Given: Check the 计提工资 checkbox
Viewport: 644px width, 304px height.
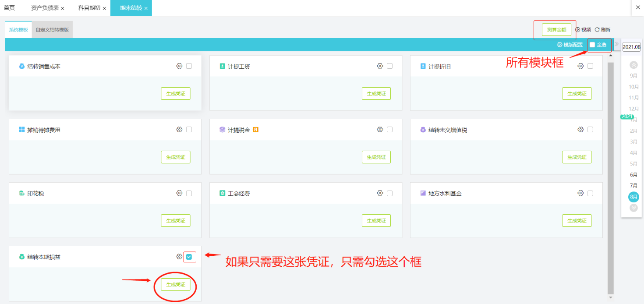Looking at the screenshot, I should pos(389,66).
